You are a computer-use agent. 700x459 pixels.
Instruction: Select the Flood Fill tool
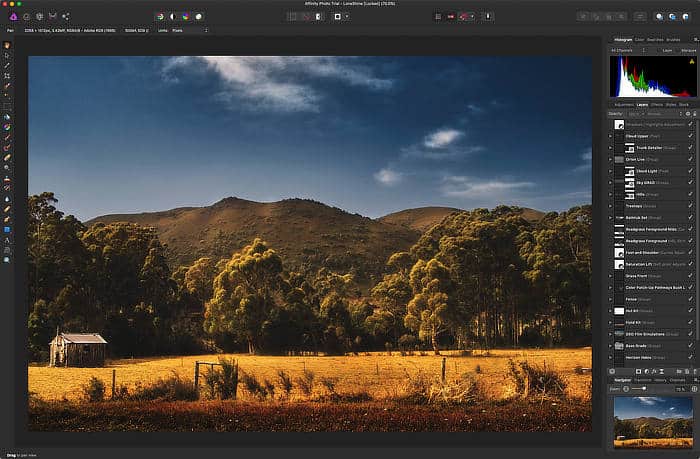click(7, 117)
